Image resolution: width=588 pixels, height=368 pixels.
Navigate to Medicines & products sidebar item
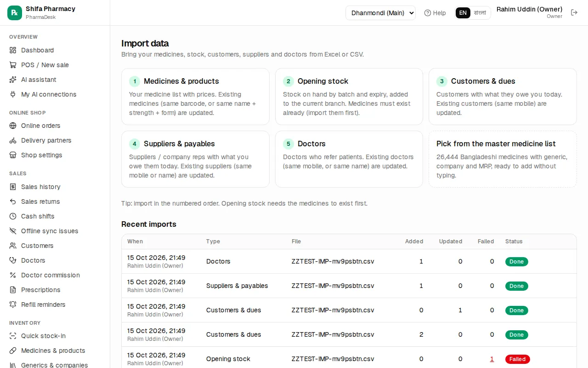pos(55,351)
